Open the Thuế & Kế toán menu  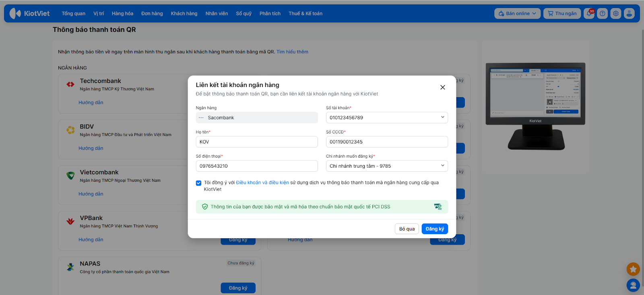point(305,13)
